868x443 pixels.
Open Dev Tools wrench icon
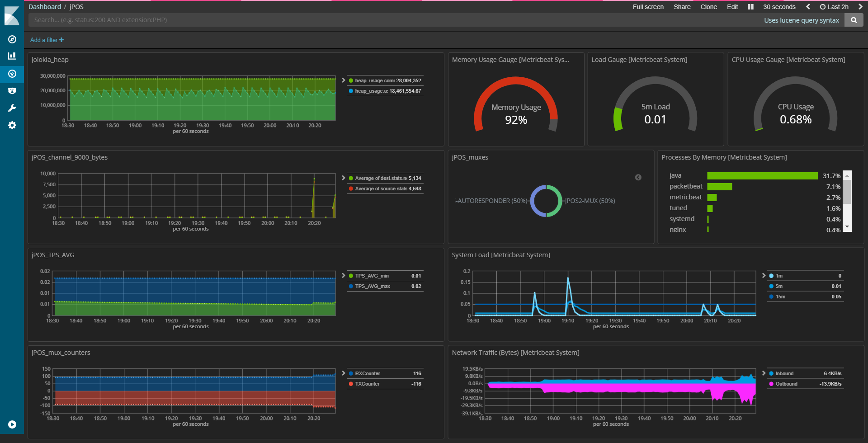pos(12,108)
